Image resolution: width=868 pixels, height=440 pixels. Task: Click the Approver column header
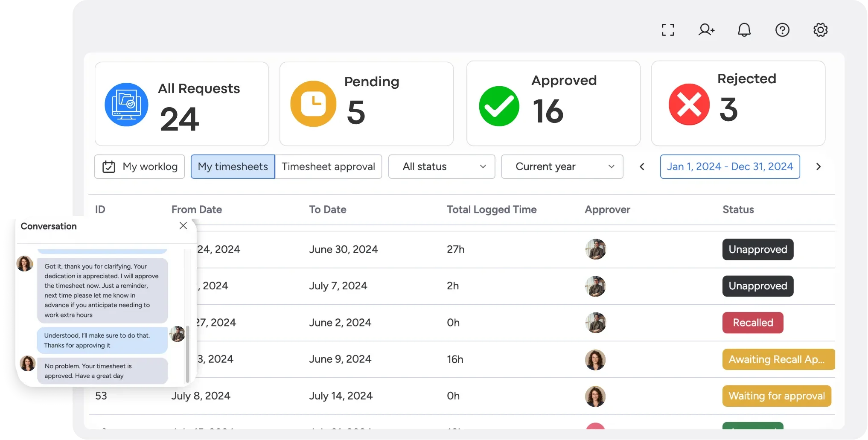[x=607, y=210]
